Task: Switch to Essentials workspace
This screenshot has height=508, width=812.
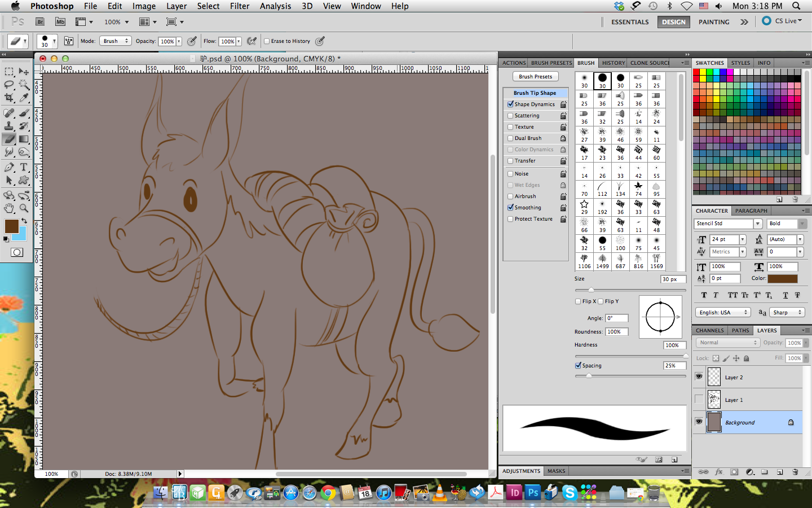Action: coord(630,22)
